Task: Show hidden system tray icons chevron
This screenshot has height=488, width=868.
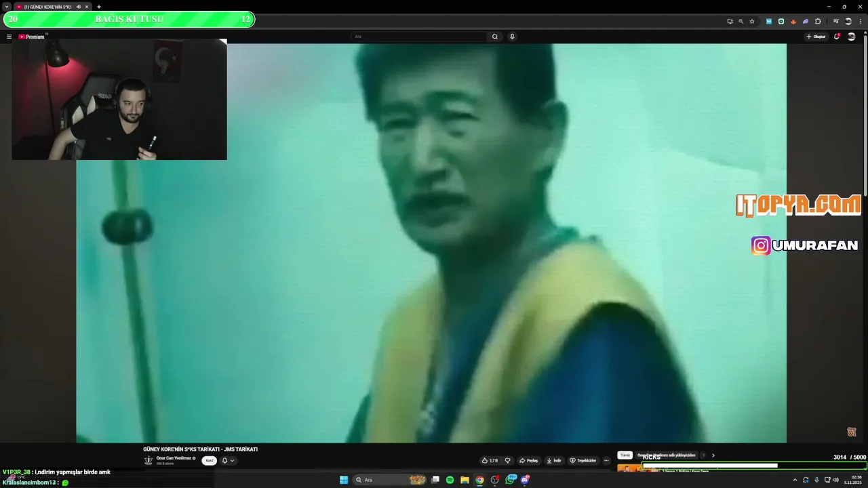Action: [x=795, y=480]
